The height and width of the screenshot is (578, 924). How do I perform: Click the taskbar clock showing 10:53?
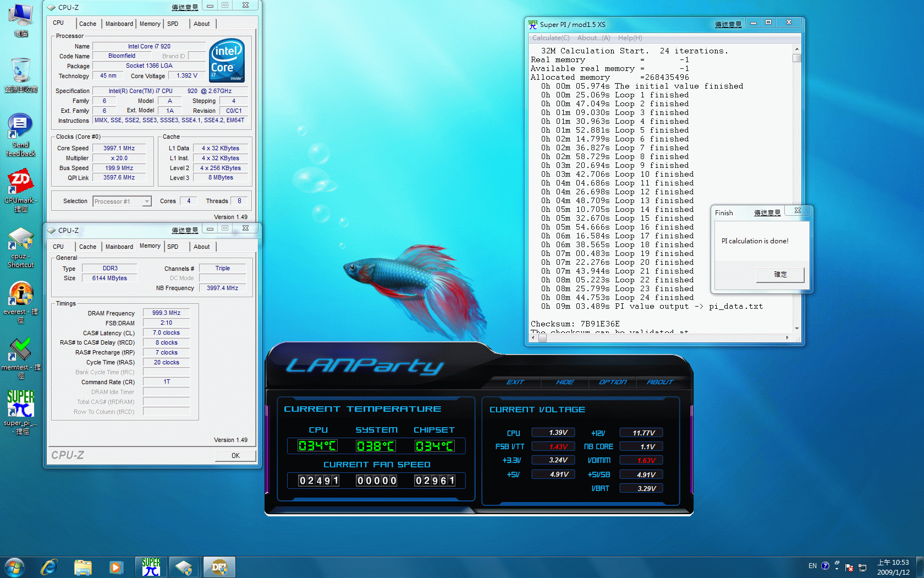893,567
